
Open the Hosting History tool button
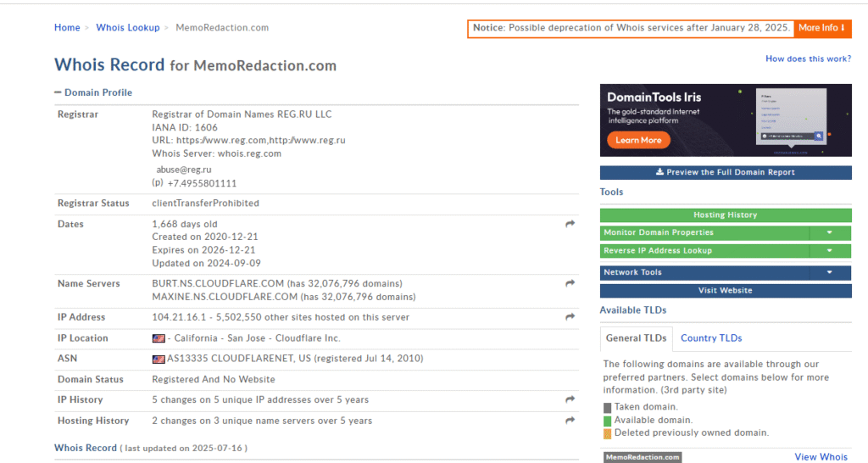pos(726,215)
